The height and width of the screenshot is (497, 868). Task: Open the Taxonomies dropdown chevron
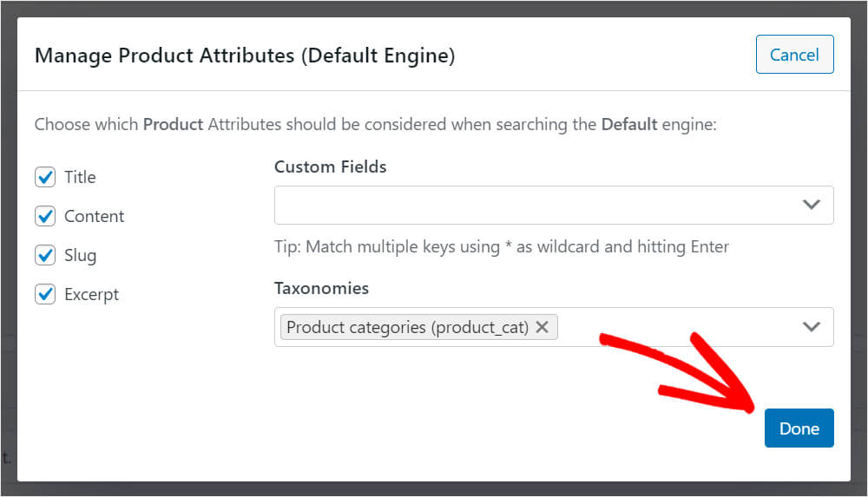coord(811,326)
